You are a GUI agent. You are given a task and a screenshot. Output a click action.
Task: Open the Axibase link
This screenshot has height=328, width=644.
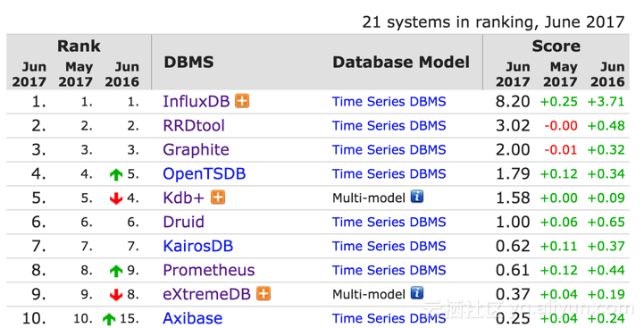(192, 318)
